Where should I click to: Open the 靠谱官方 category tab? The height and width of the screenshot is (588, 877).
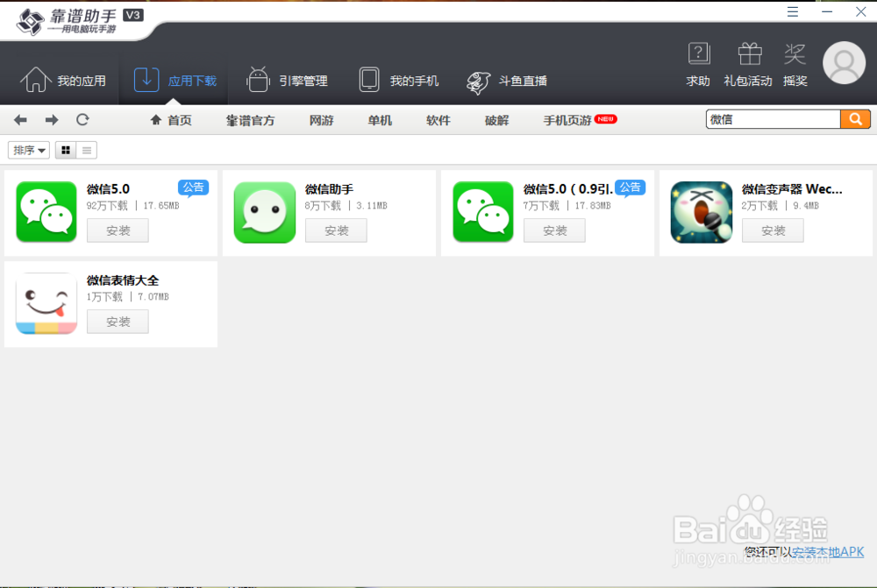251,120
